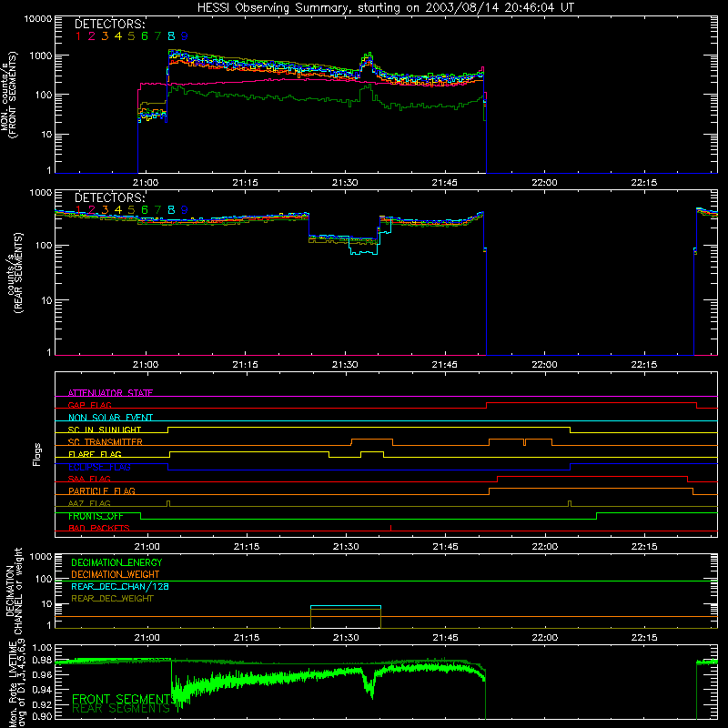This screenshot has width=728, height=728.
Task: Click the 'FLARE_FLAG' flag label
Action: [x=95, y=454]
